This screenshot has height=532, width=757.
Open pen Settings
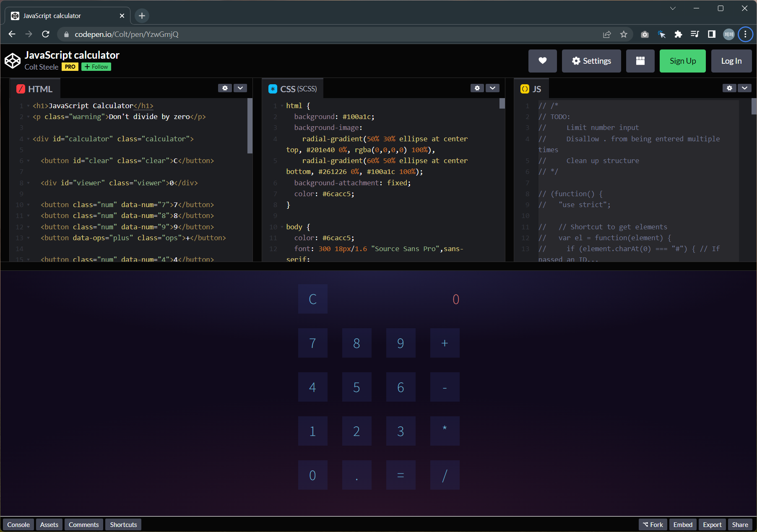[591, 61]
